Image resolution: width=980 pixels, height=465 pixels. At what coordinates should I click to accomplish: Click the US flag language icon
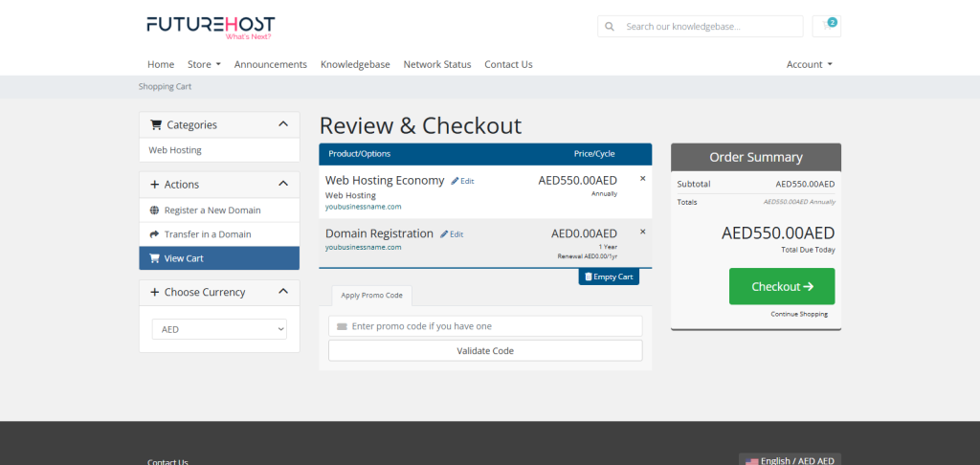point(752,461)
